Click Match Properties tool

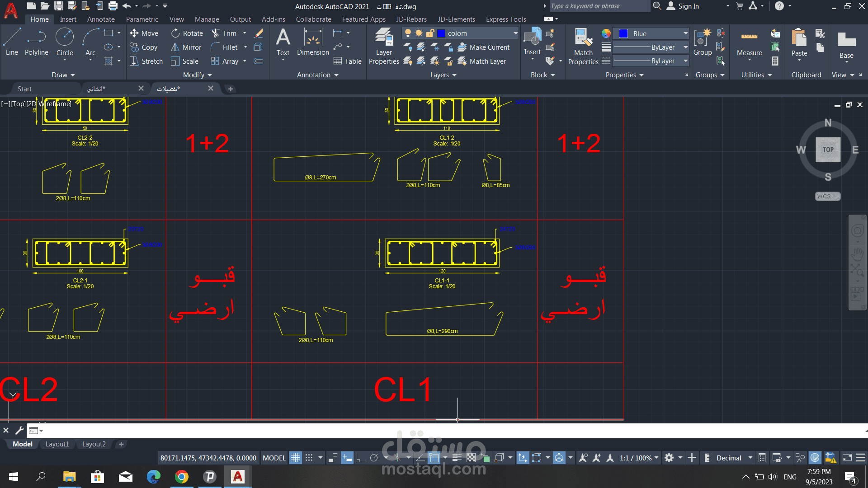pos(583,46)
